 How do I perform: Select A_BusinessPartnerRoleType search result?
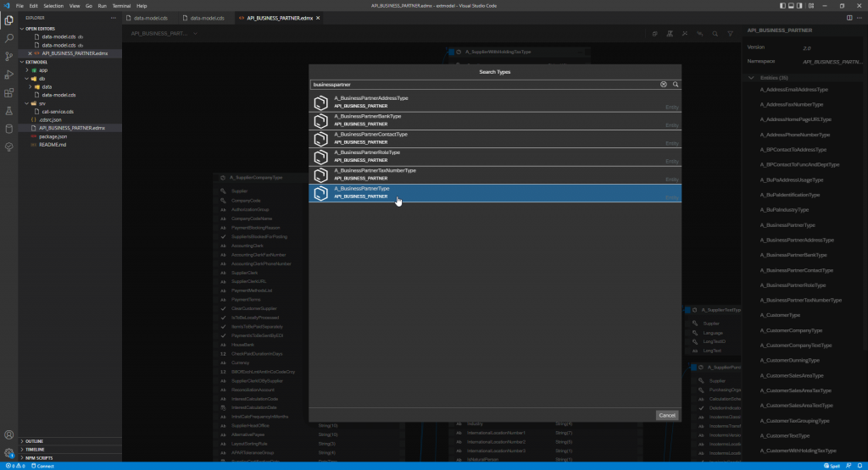click(x=495, y=157)
